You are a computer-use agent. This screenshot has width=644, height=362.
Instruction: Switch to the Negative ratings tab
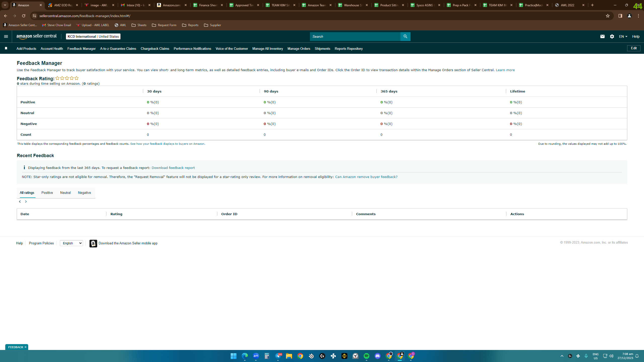click(85, 193)
